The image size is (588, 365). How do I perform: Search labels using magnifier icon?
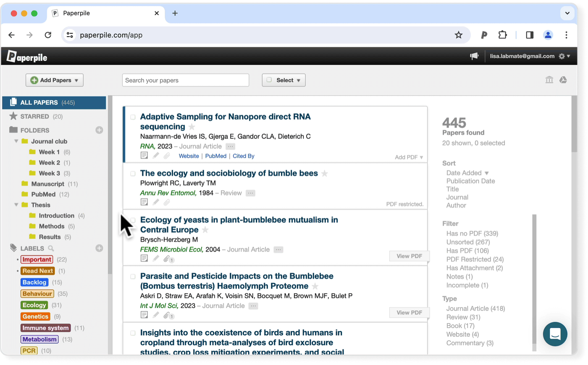click(x=51, y=248)
